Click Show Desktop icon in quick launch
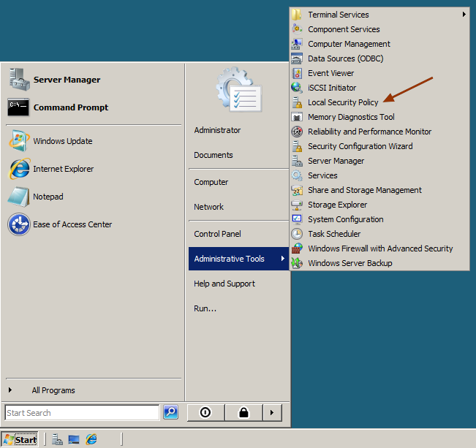This screenshot has width=476, height=448. point(74,439)
